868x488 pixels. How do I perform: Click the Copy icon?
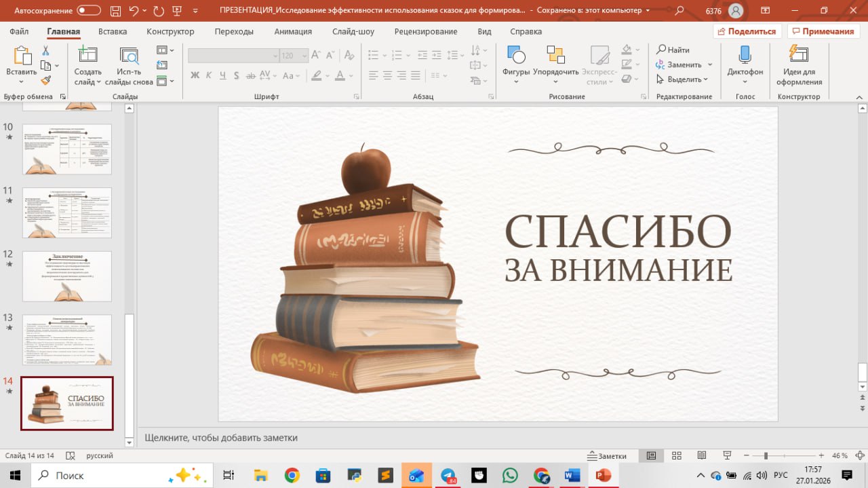46,66
